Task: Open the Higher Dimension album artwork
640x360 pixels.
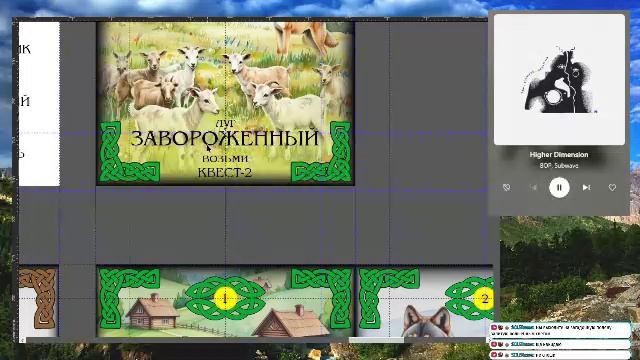Action: 559,80
